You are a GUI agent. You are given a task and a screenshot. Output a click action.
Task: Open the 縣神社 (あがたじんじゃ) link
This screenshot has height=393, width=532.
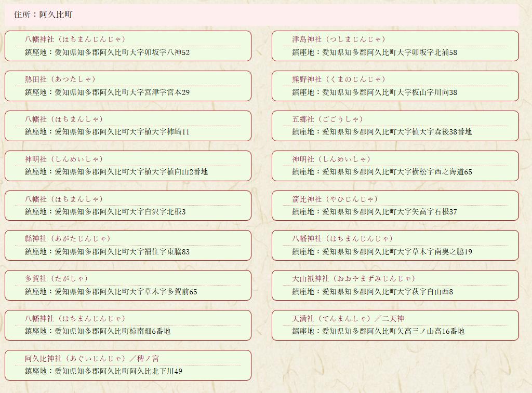coord(68,238)
